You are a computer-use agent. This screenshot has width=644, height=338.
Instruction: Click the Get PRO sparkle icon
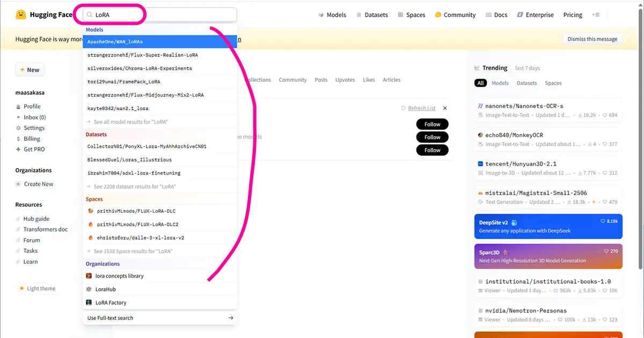19,149
